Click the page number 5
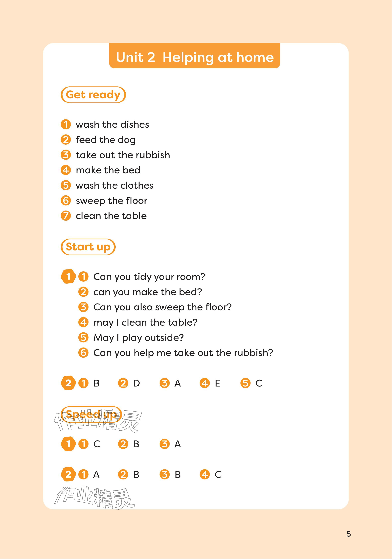The width and height of the screenshot is (392, 559). tap(349, 534)
